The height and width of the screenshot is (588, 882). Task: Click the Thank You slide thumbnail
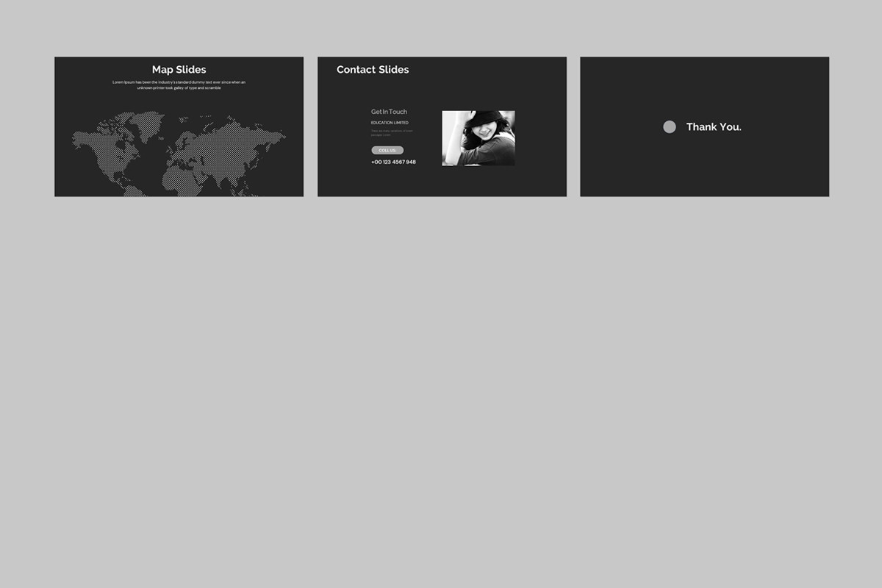704,126
